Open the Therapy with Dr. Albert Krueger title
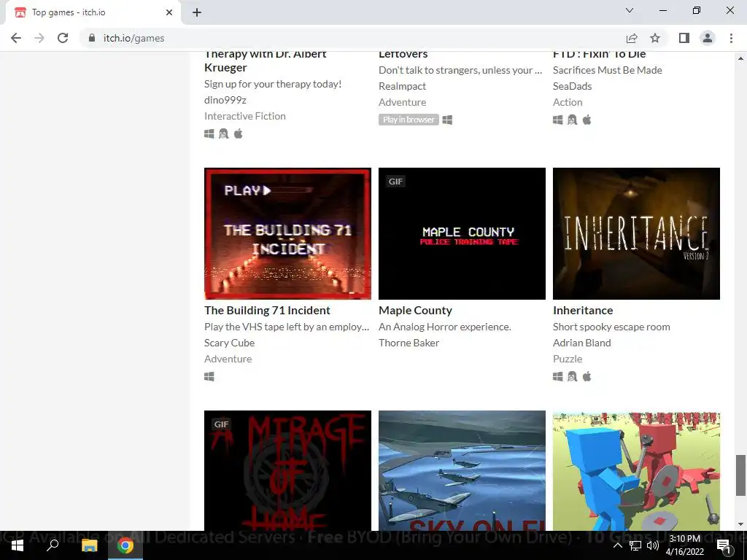747x560 pixels. click(266, 61)
